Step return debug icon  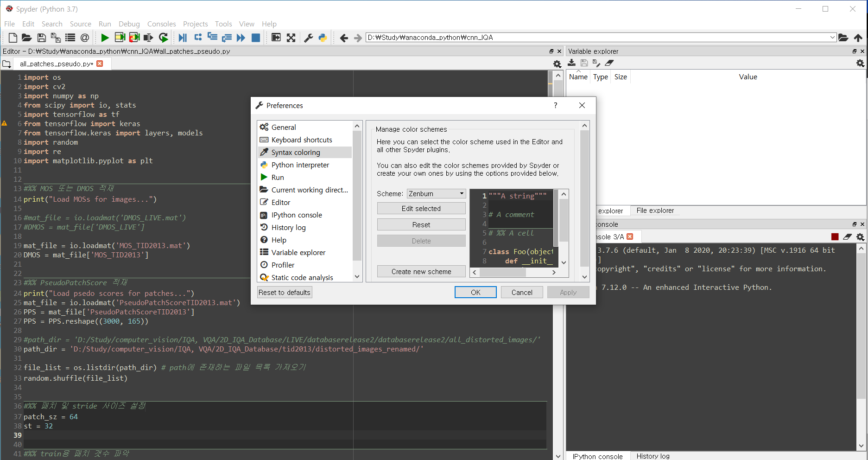click(227, 38)
